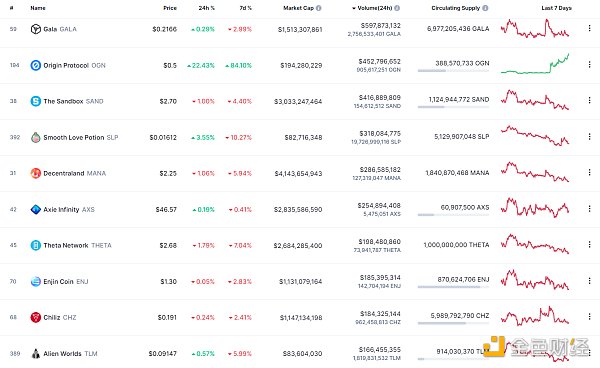Click the Origin Protocol logo icon

(36, 65)
